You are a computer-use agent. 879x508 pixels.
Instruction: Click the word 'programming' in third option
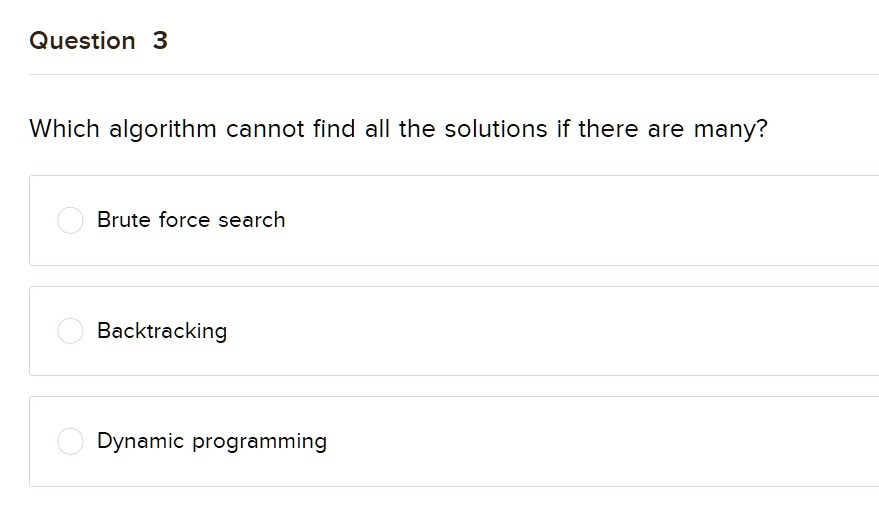click(x=260, y=442)
